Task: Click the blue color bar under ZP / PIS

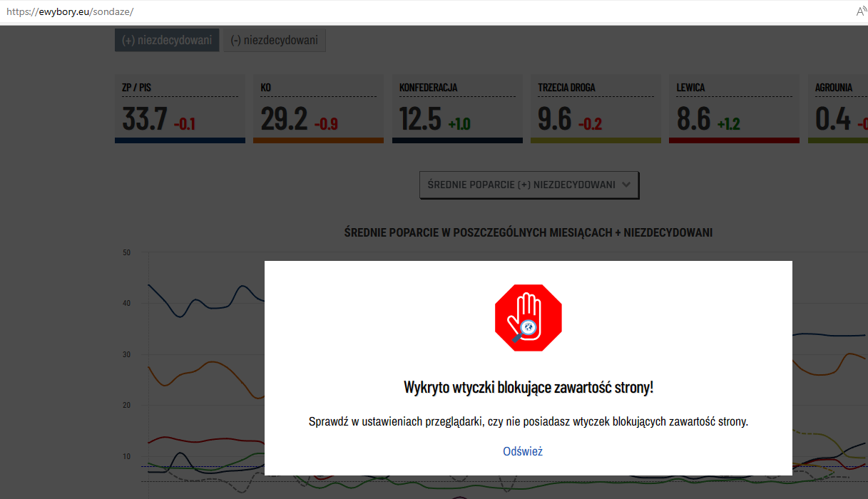Action: 180,140
